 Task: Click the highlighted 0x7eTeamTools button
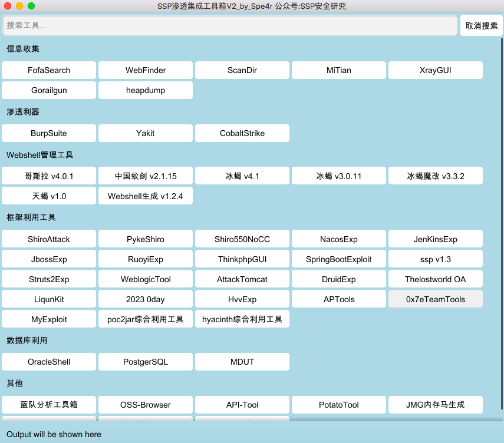pyautogui.click(x=436, y=299)
